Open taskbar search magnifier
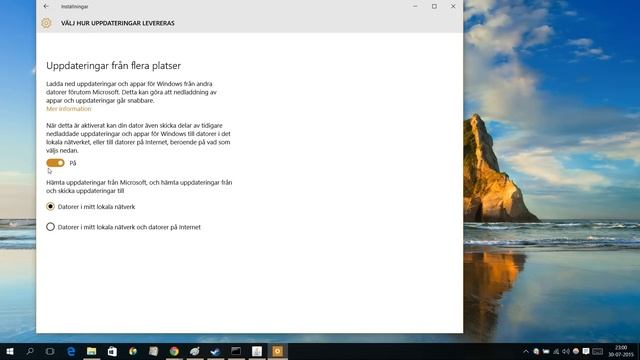The image size is (640, 360). (x=30, y=351)
